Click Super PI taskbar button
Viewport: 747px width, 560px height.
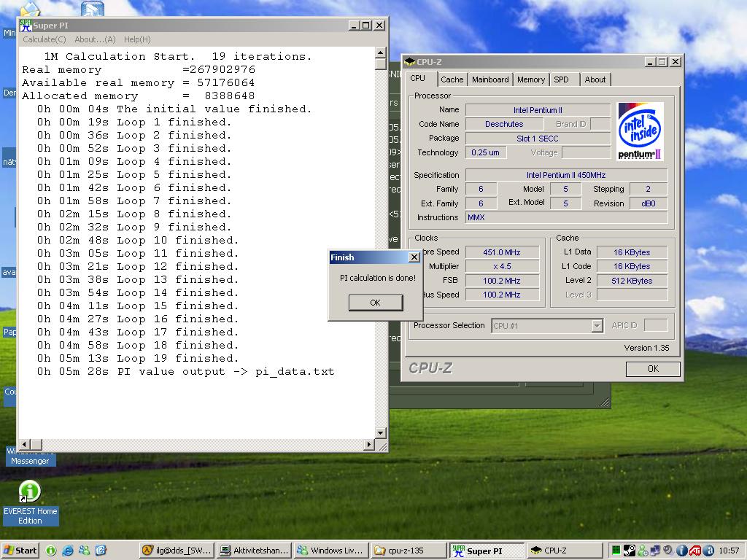click(487, 551)
